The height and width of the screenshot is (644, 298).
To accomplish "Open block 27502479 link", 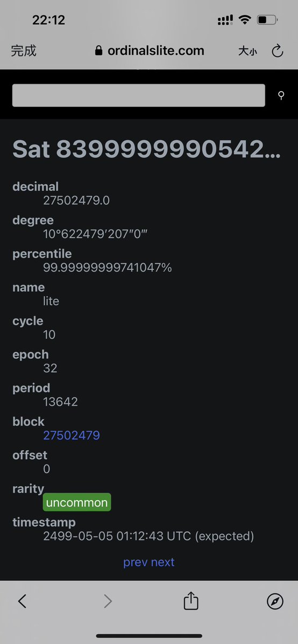I will pos(72,436).
